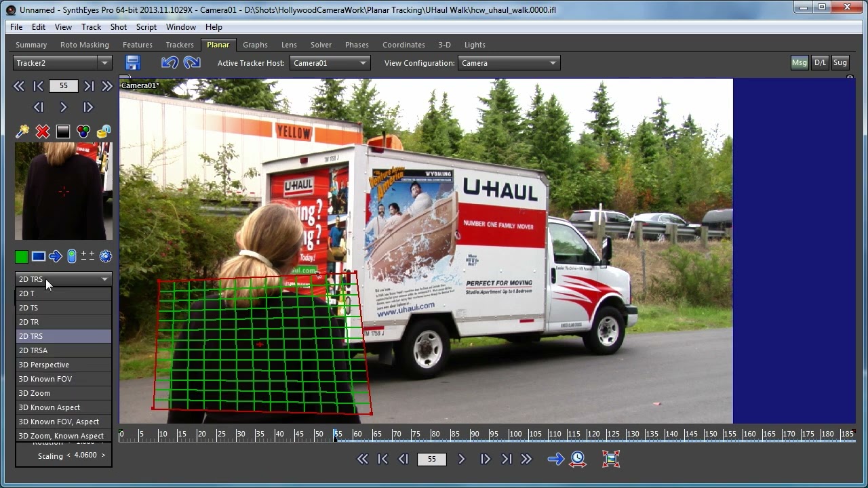Toggle the Sug button
868x488 pixels.
coord(840,62)
